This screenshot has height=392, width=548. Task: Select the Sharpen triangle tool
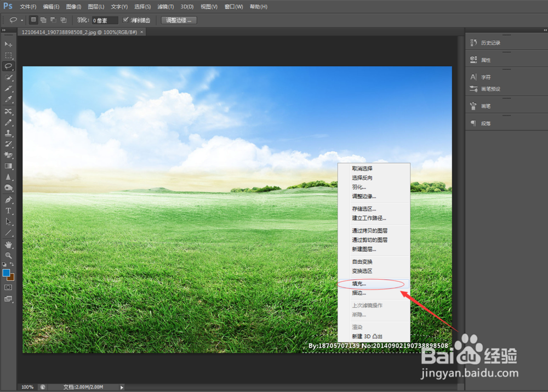click(8, 177)
